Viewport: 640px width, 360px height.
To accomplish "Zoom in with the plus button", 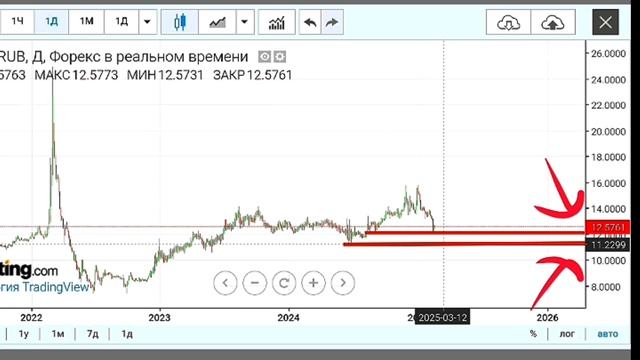I will (313, 283).
